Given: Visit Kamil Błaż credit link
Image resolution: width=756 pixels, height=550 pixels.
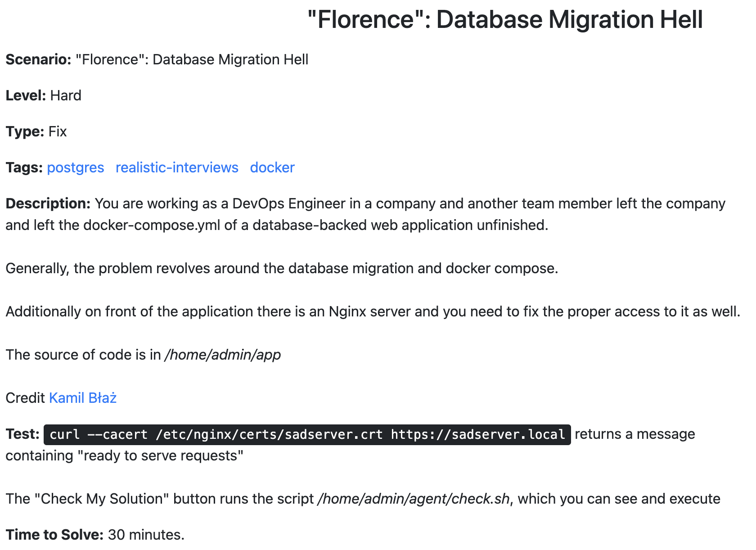Looking at the screenshot, I should 83,398.
